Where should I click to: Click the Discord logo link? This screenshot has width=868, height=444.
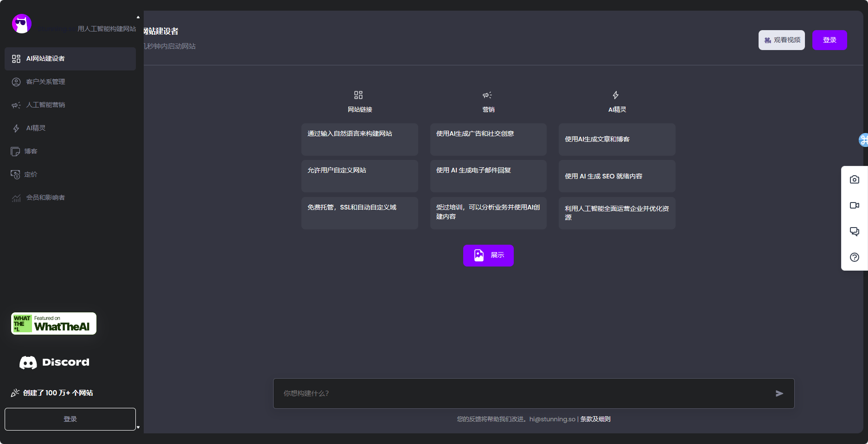click(53, 362)
